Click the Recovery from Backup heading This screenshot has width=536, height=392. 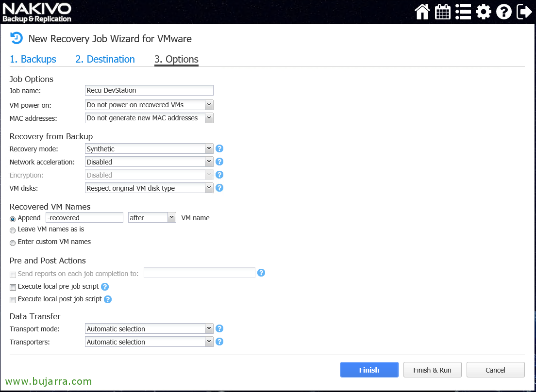(x=51, y=136)
